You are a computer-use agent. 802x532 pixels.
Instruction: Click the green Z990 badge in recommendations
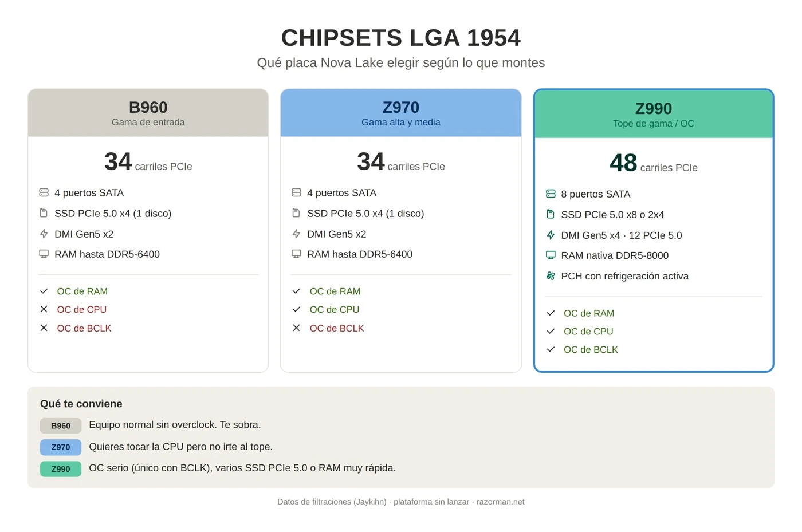click(61, 469)
